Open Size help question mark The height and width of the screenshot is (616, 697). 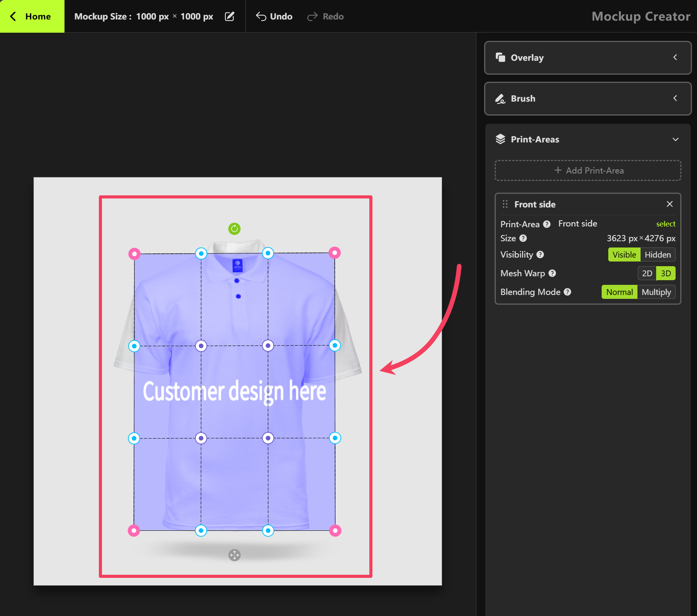(523, 238)
